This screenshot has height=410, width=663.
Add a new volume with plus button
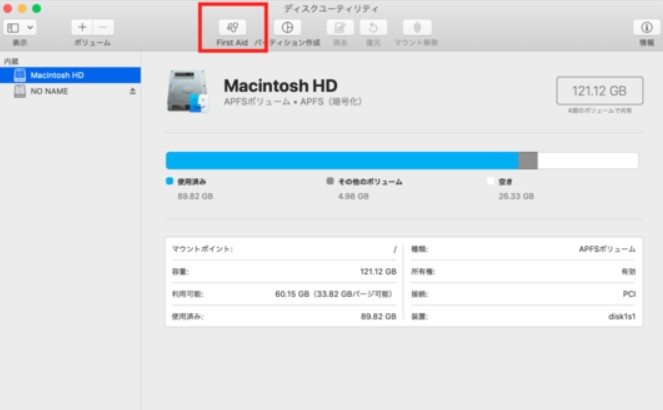click(82, 27)
